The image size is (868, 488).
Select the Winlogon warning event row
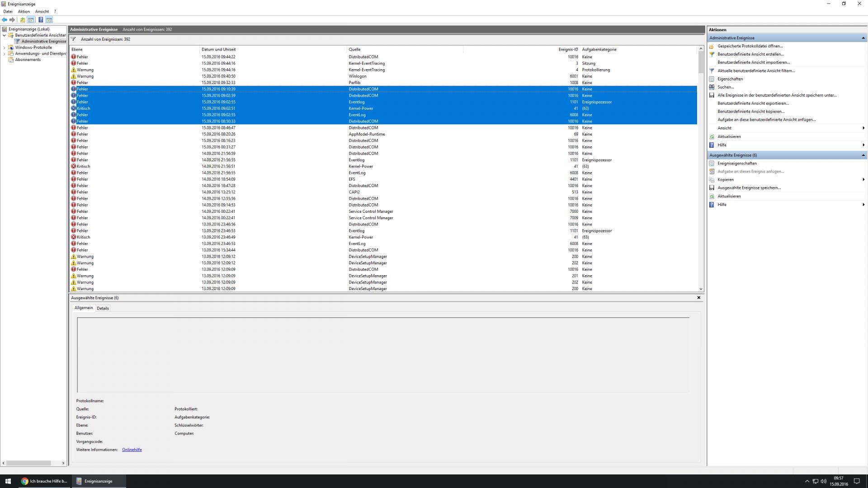tap(383, 76)
